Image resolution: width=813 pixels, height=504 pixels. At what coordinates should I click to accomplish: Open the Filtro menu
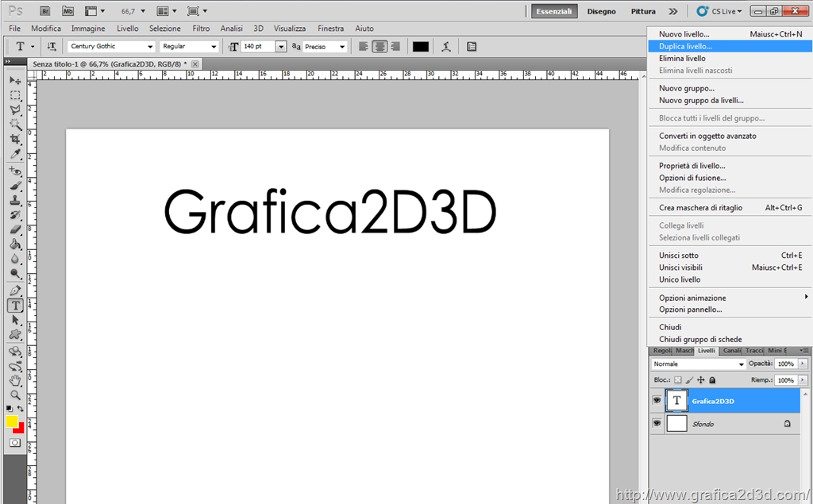pos(201,29)
